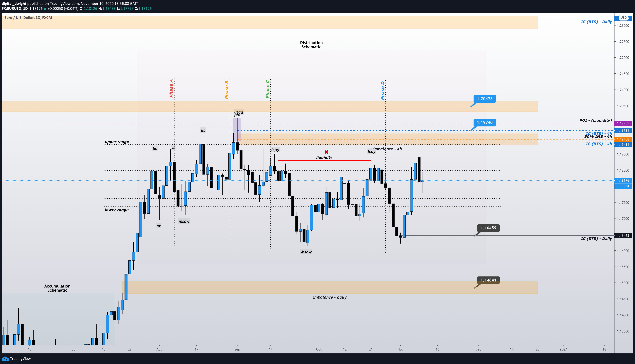The width and height of the screenshot is (635, 364).
Task: Click the 'ar' label
Action: click(158, 226)
